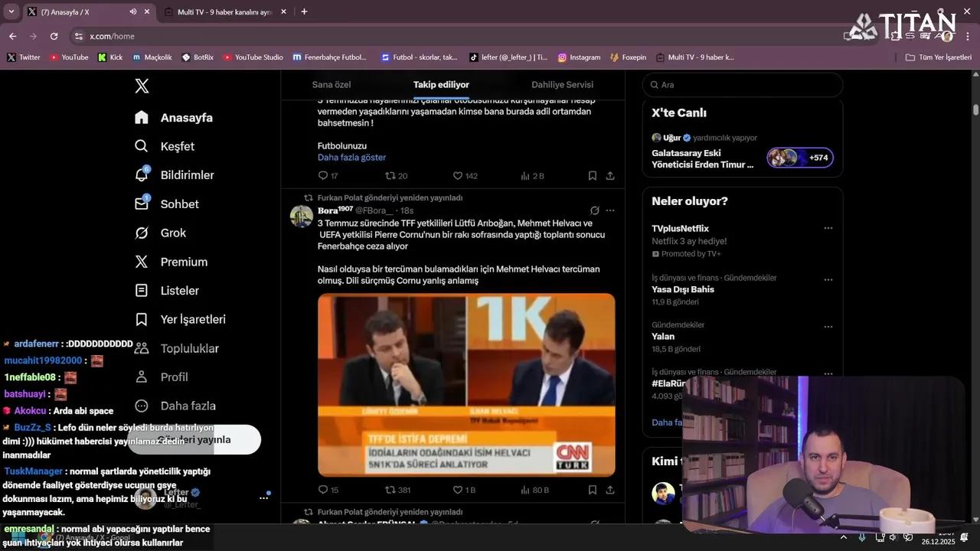
Task: Open BotRix bookmark
Action: [198, 57]
